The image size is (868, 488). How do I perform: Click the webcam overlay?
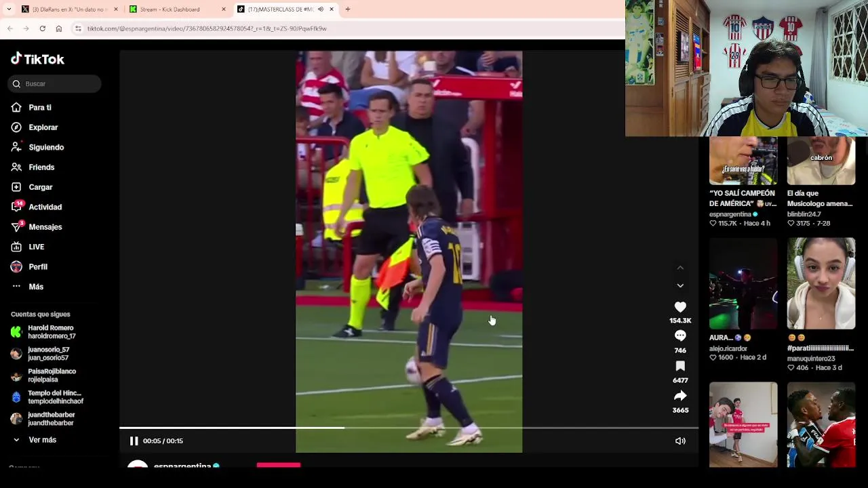click(747, 68)
